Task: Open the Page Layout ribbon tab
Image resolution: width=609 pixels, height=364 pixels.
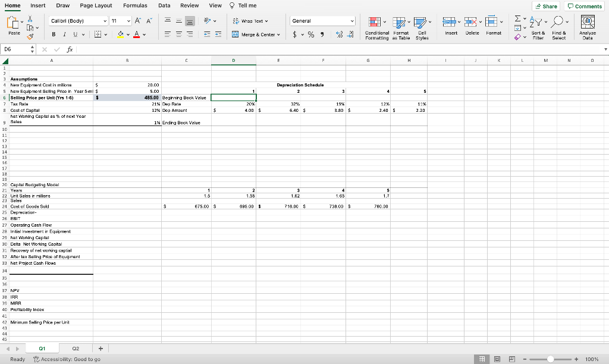Action: pyautogui.click(x=96, y=5)
